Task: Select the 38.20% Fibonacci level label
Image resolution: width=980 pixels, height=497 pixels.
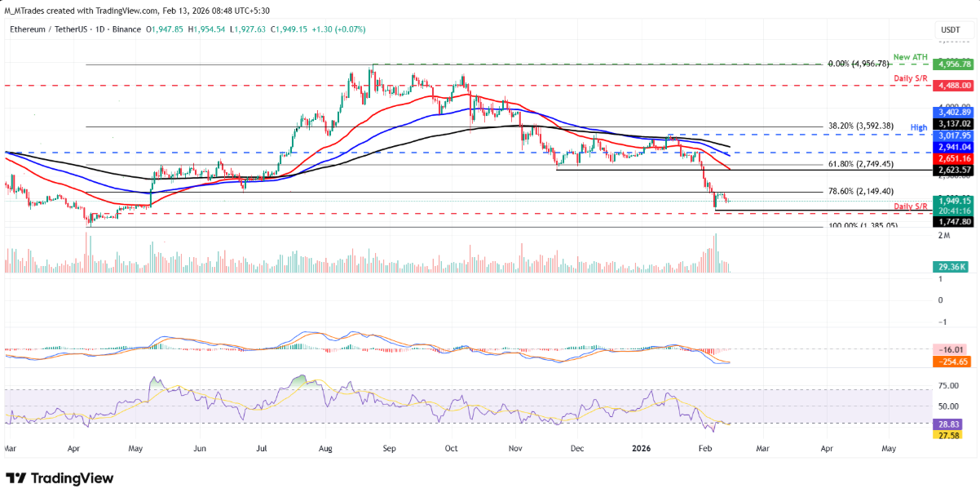Action: click(x=863, y=126)
